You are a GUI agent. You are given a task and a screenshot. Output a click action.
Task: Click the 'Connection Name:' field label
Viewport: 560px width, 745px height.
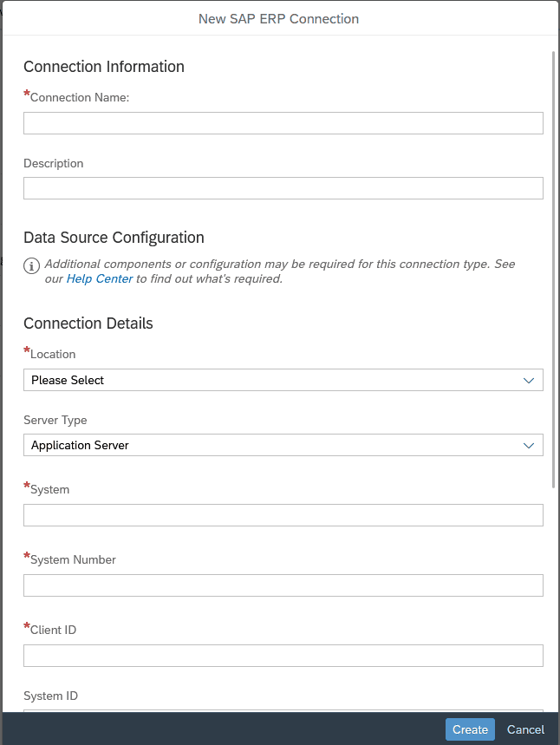pos(79,98)
